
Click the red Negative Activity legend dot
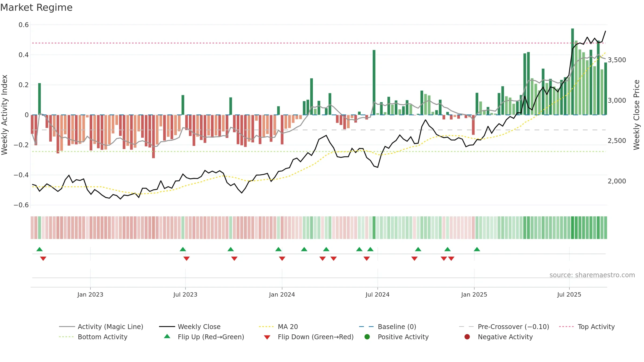pos(467,337)
